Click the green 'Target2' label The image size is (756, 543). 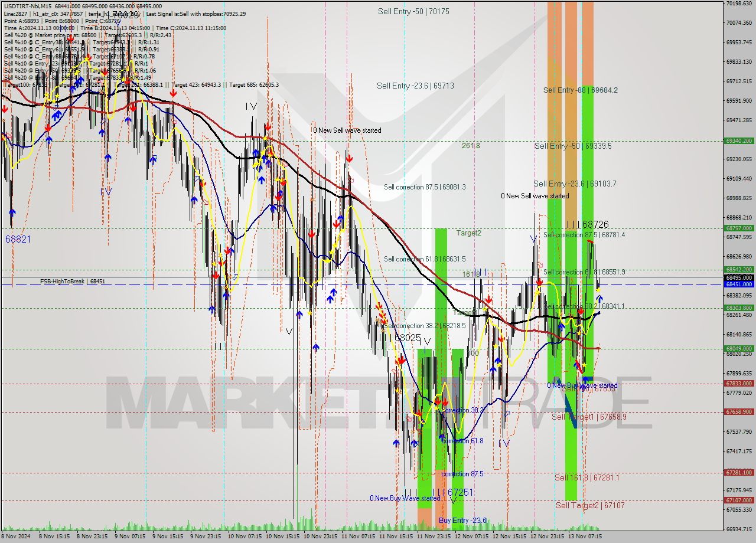[469, 233]
